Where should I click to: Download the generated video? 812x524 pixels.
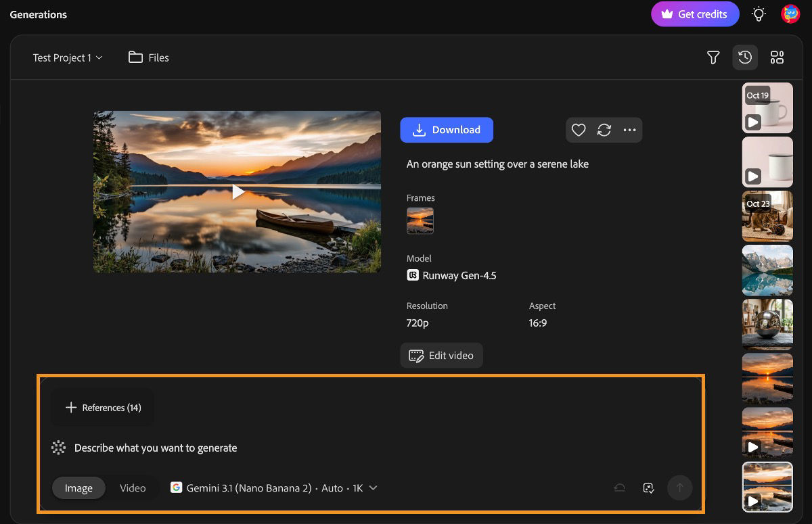coord(447,130)
